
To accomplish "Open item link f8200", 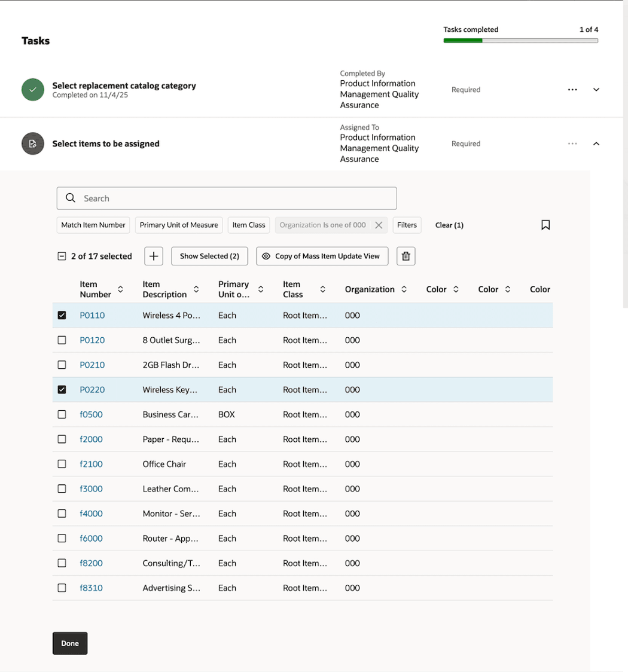I will 92,563.
